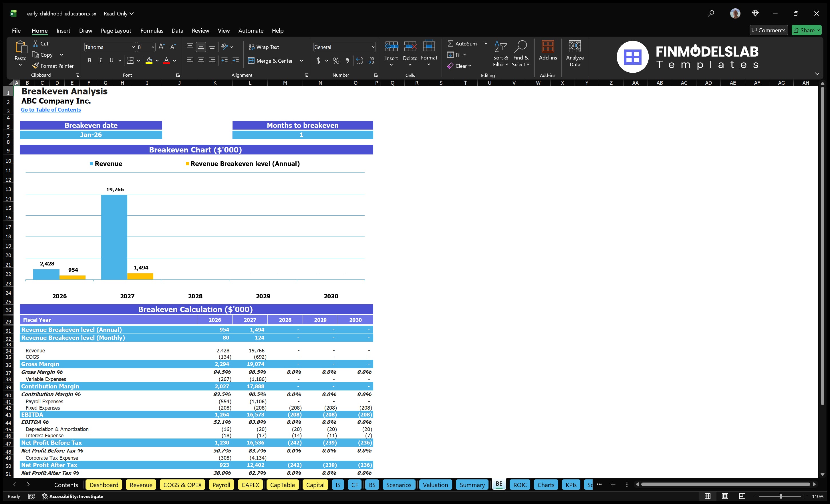Screen dimensions: 830x504
Task: Apply Percent Style to selection
Action: coord(336,61)
